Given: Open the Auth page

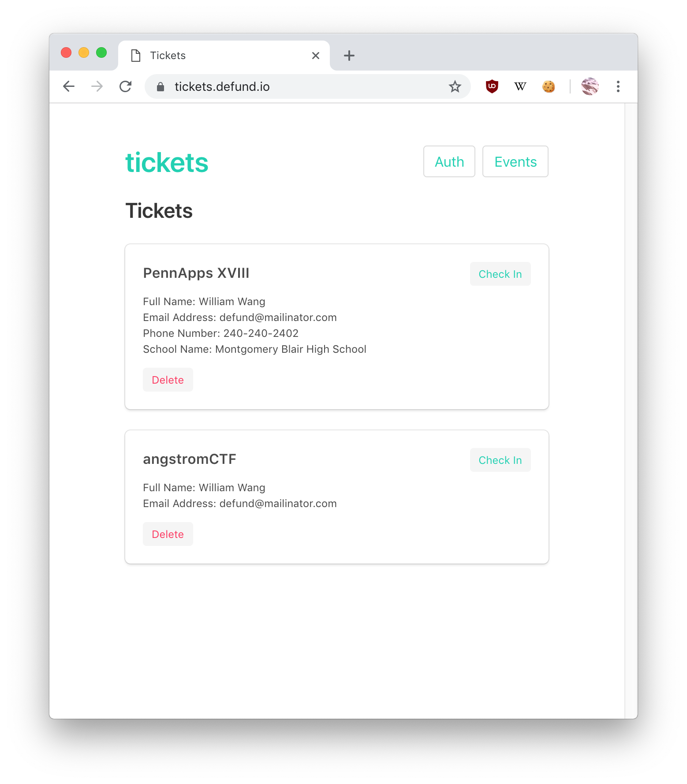Looking at the screenshot, I should point(449,161).
